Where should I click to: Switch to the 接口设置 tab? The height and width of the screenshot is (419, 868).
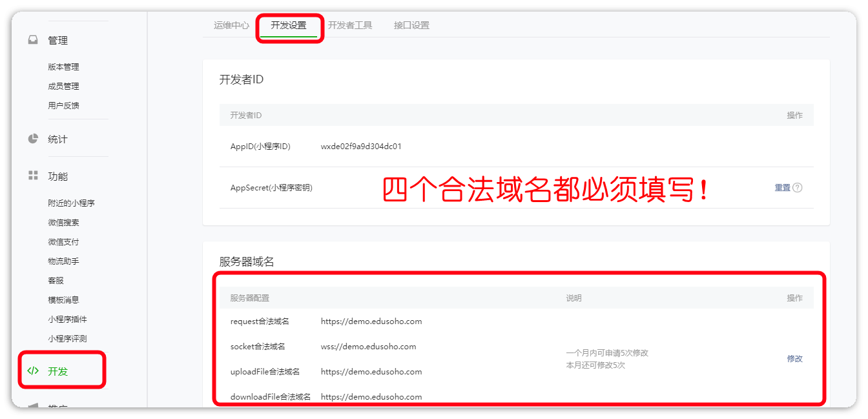411,25
